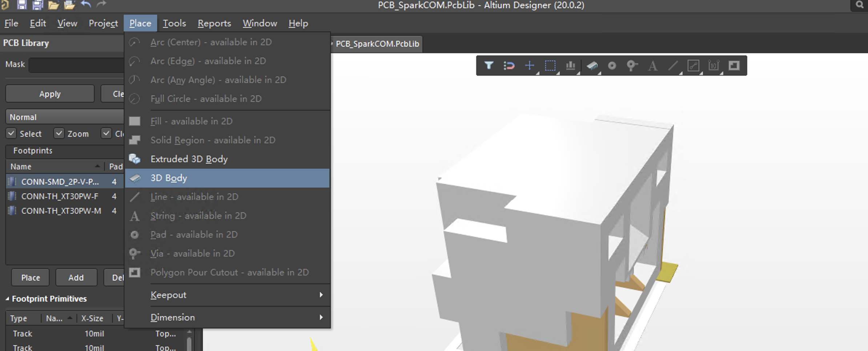
Task: Click the Clear button beside Apply
Action: [x=113, y=94]
